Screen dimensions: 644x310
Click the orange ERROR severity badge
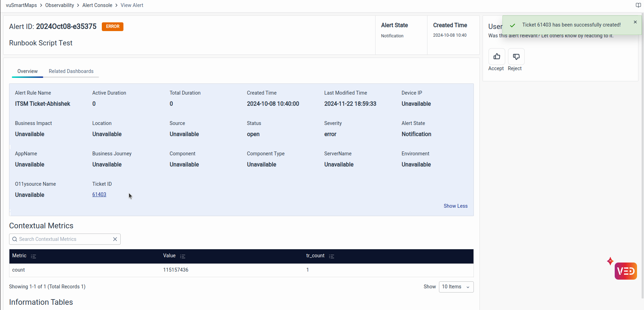(x=112, y=27)
